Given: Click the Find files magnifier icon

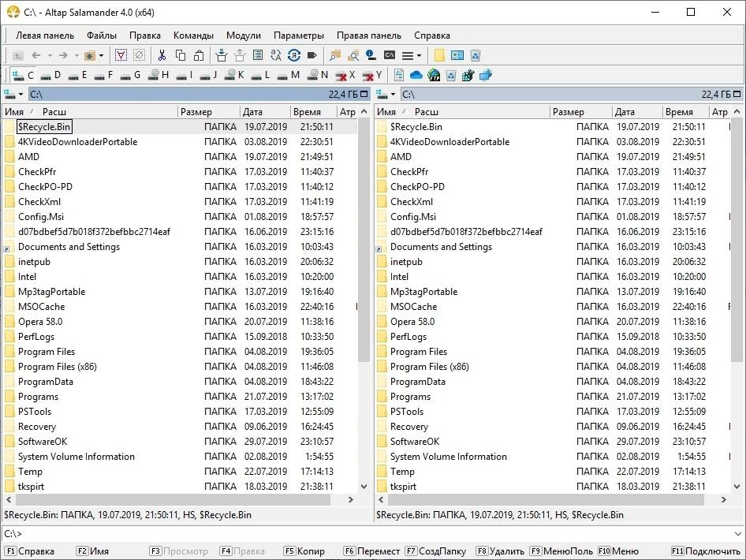Looking at the screenshot, I should point(353,56).
